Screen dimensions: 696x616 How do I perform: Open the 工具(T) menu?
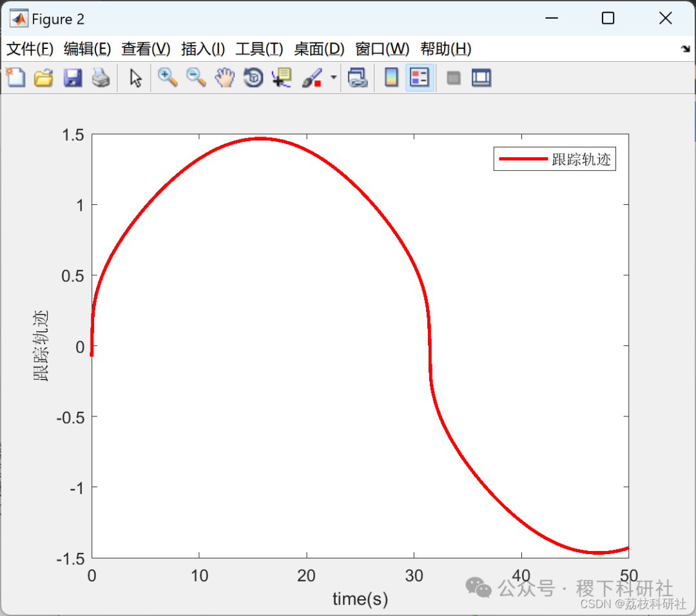(259, 49)
